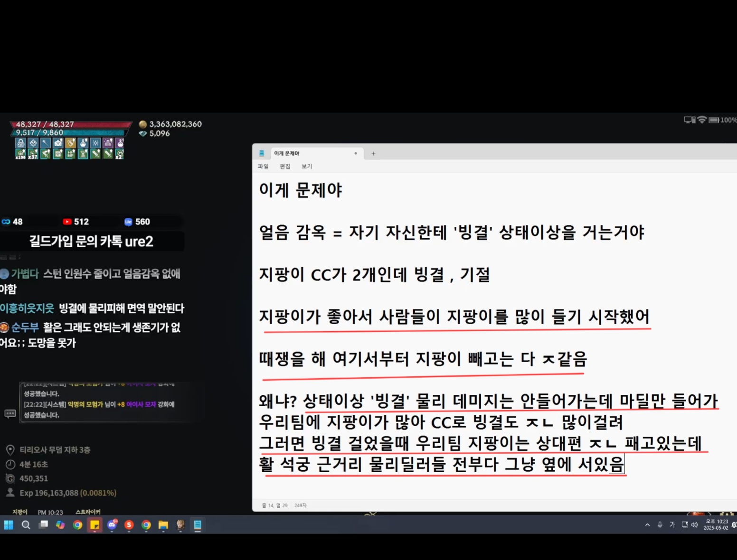
Task: Click the x37 stacked buff icon
Action: [x=33, y=154]
